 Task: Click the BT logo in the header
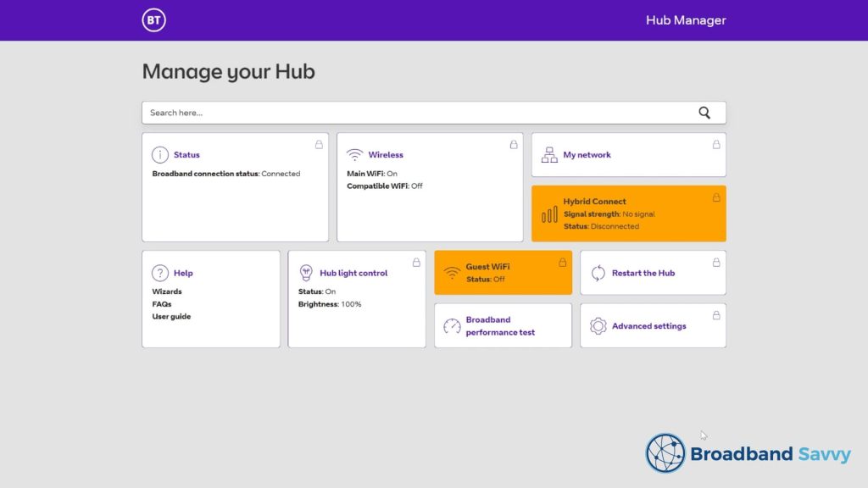click(154, 20)
